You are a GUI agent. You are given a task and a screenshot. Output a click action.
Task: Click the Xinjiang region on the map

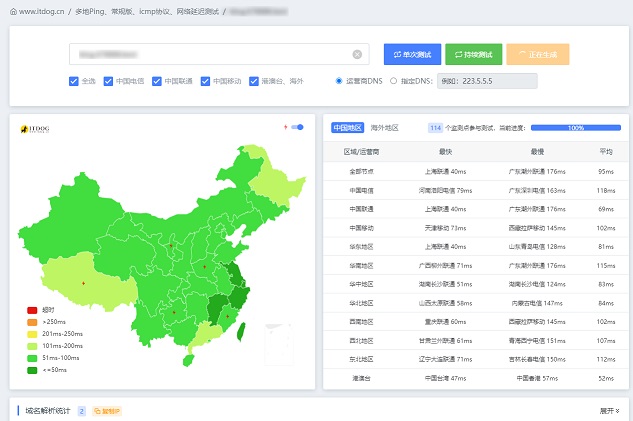[73, 218]
